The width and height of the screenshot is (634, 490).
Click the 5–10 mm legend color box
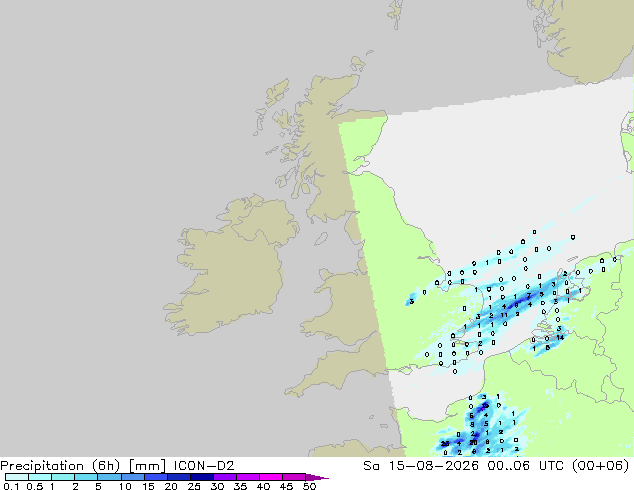click(x=110, y=477)
